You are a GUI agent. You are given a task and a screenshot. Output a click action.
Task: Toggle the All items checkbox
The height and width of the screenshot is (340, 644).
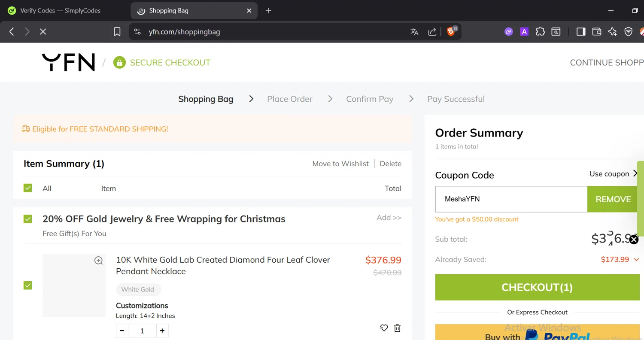(x=28, y=188)
